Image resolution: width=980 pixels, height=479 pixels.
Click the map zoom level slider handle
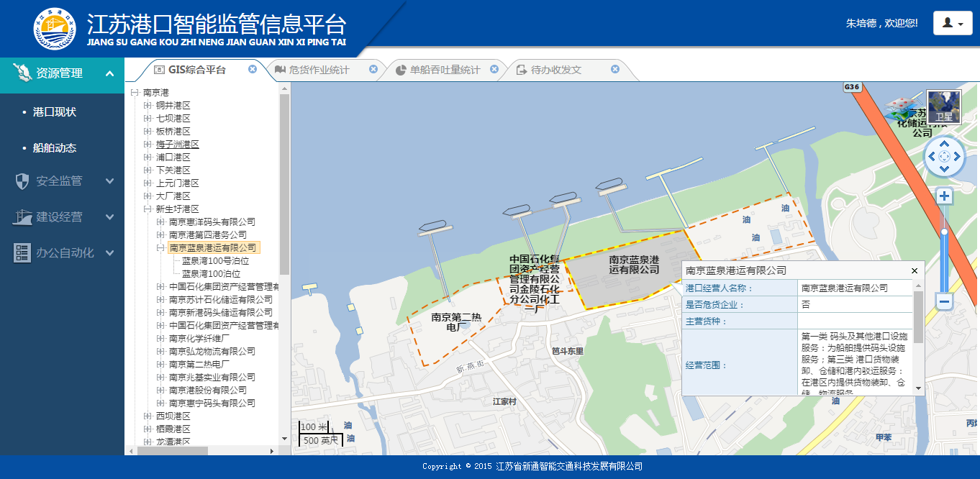point(944,232)
